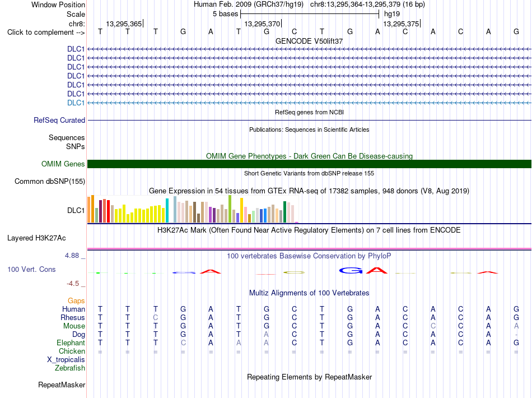Click the large blue G in PhyloP conservation
The image size is (532, 398).
coord(351,271)
